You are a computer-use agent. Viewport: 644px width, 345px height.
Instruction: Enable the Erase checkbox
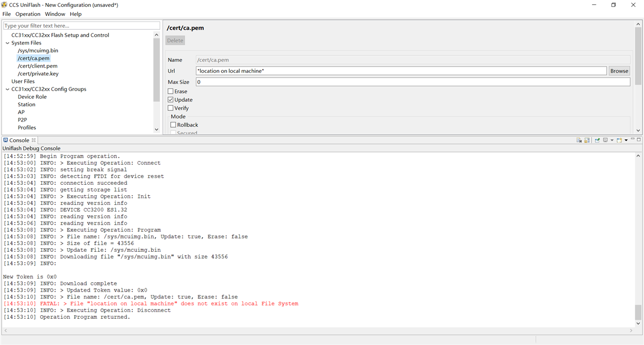171,92
